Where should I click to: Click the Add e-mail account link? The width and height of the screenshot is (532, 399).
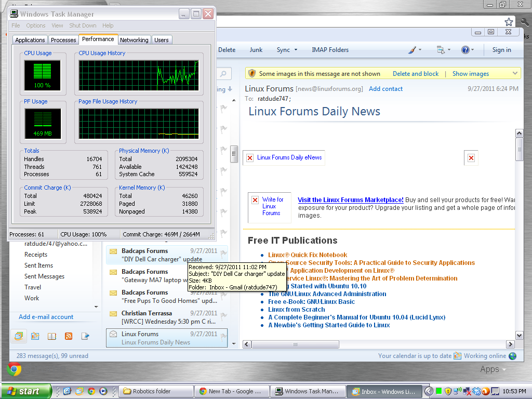(46, 317)
